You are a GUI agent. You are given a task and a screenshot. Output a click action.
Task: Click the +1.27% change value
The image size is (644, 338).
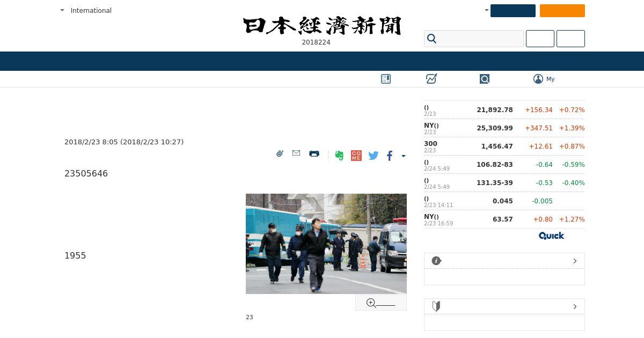pyautogui.click(x=572, y=219)
